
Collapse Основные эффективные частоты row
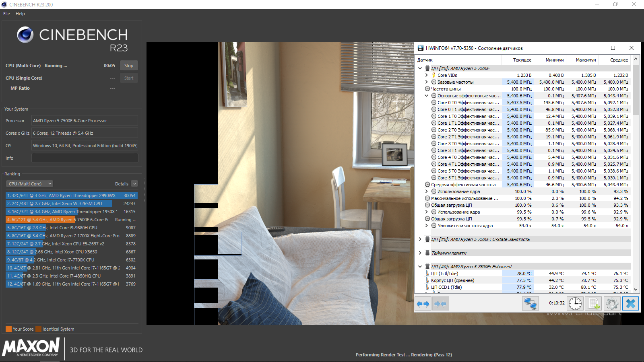[x=427, y=96]
